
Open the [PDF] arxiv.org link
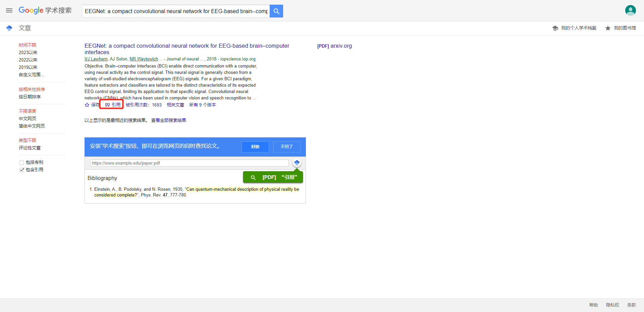(x=334, y=46)
